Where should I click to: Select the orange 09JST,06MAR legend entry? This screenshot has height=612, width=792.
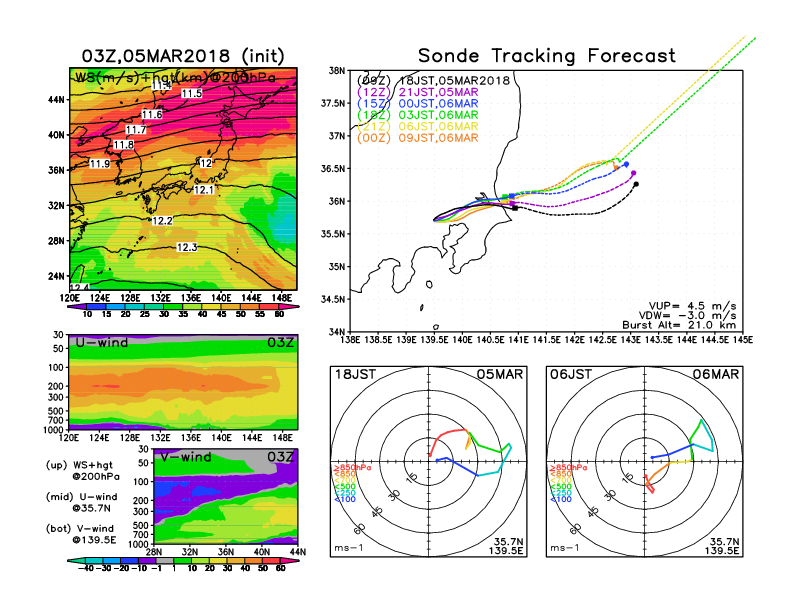pyautogui.click(x=417, y=138)
